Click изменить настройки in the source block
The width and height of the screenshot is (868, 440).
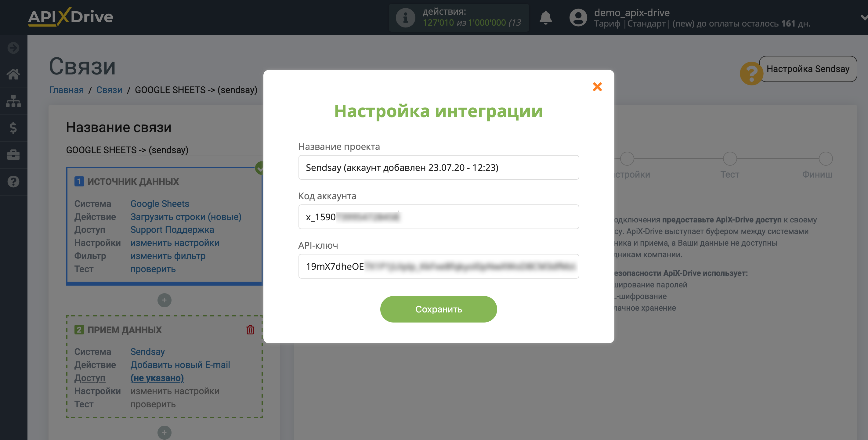click(175, 243)
